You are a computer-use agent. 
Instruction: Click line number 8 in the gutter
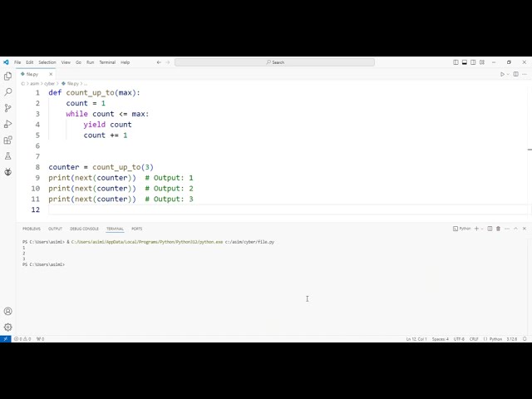[x=37, y=167]
